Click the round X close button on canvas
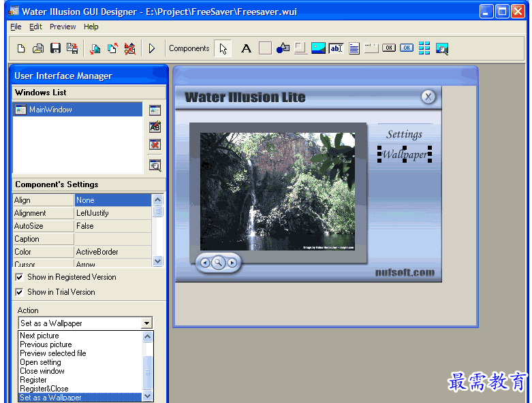Viewport: 532px width, 403px height. click(x=428, y=97)
